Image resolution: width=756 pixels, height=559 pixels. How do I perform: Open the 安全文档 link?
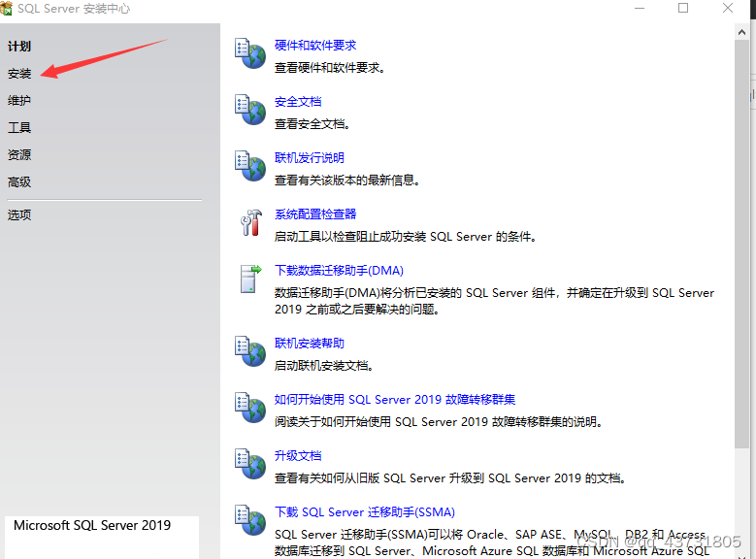[298, 102]
